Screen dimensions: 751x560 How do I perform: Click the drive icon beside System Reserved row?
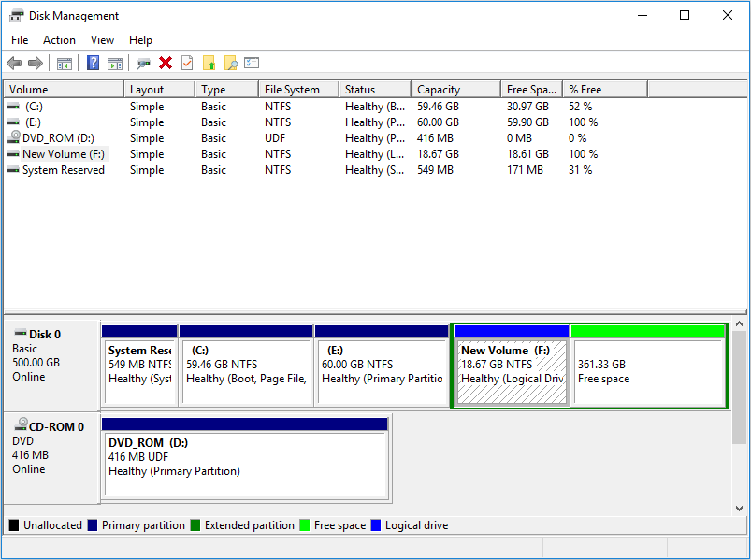(13, 170)
